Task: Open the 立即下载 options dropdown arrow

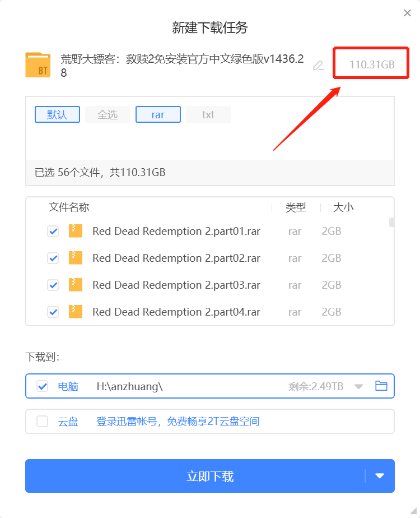Action: click(x=380, y=476)
